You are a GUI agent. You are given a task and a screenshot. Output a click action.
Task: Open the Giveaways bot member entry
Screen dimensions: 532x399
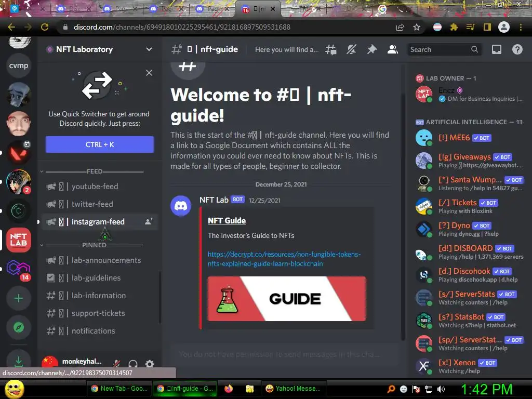(469, 161)
